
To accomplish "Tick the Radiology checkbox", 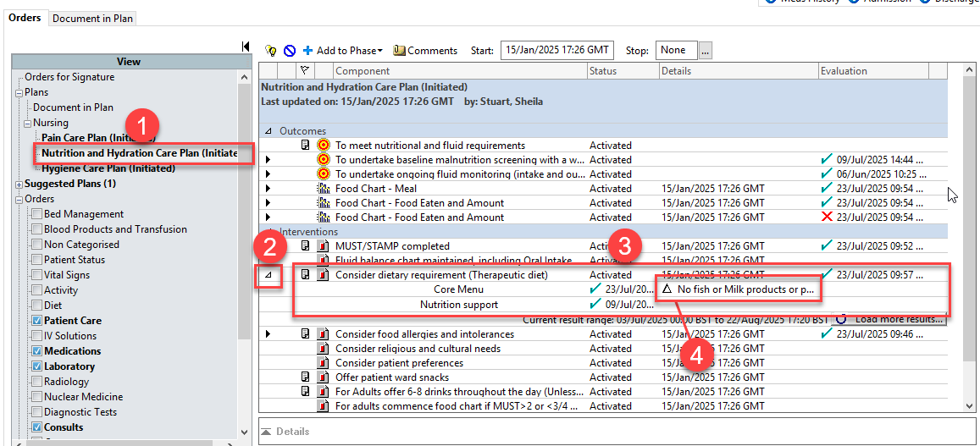I will click(x=37, y=382).
